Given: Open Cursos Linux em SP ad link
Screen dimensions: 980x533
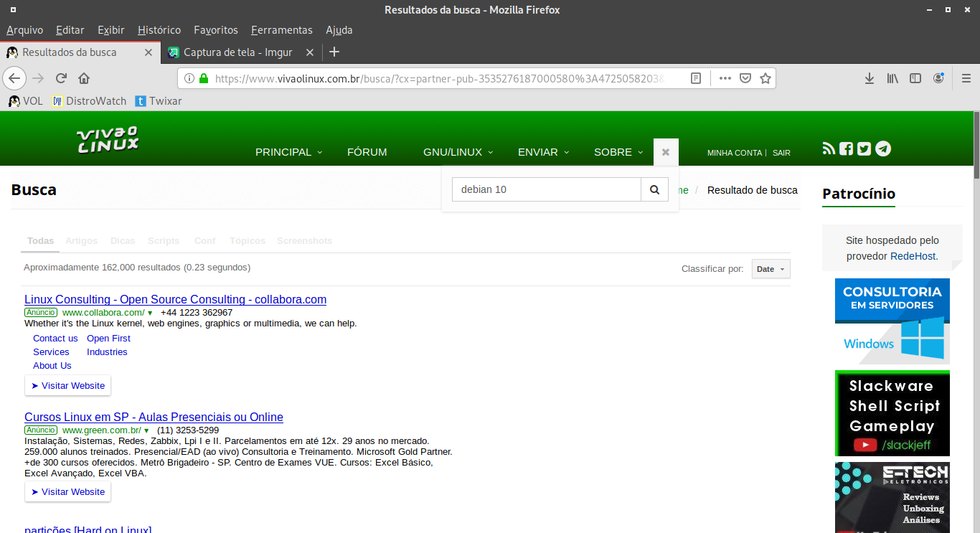Looking at the screenshot, I should 154,417.
